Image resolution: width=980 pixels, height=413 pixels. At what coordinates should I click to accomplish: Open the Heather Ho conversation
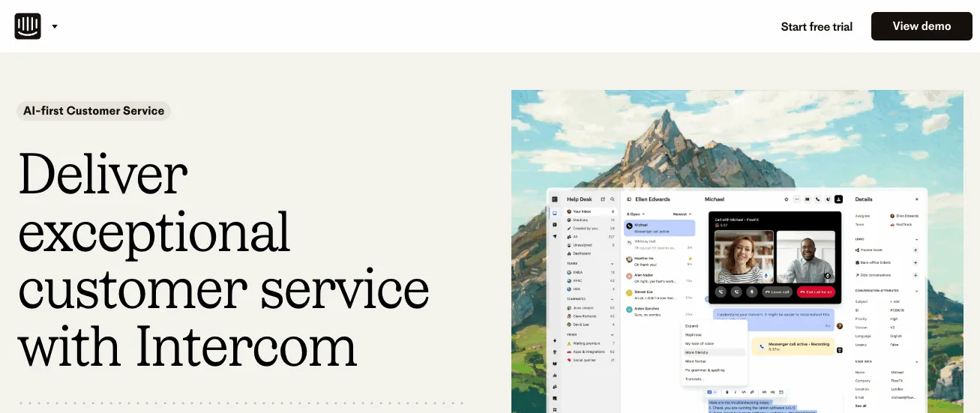[x=659, y=261]
